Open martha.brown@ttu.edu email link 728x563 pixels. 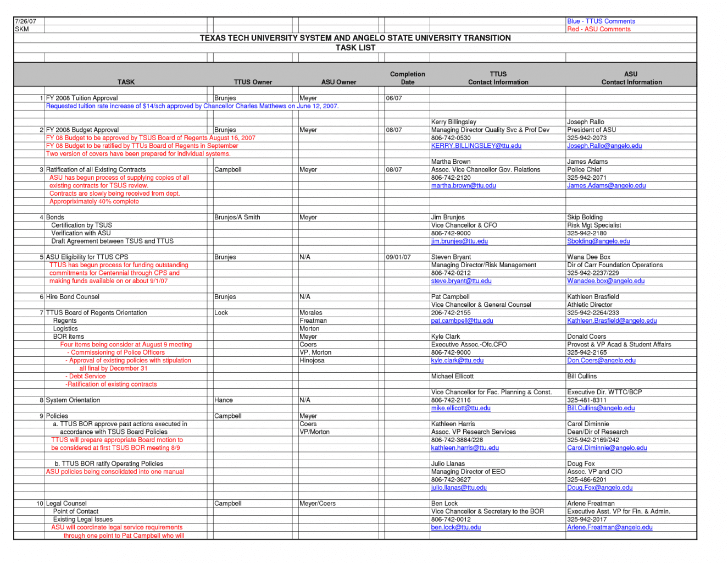tap(463, 186)
